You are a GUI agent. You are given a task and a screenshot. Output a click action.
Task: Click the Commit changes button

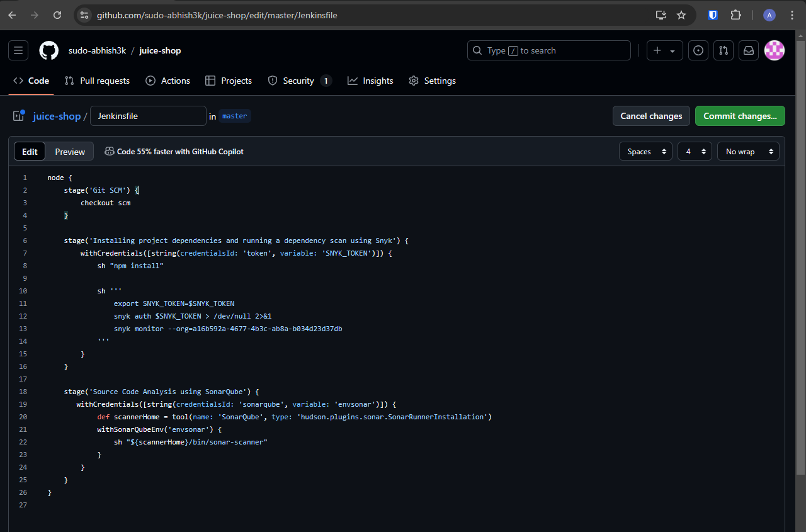pos(740,116)
